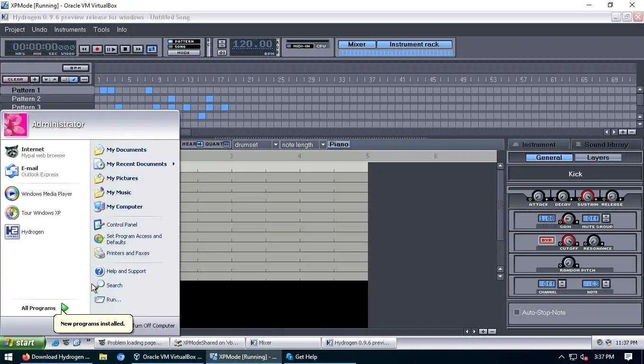Expand All Programs in Start menu
The height and width of the screenshot is (364, 644).
pyautogui.click(x=45, y=308)
